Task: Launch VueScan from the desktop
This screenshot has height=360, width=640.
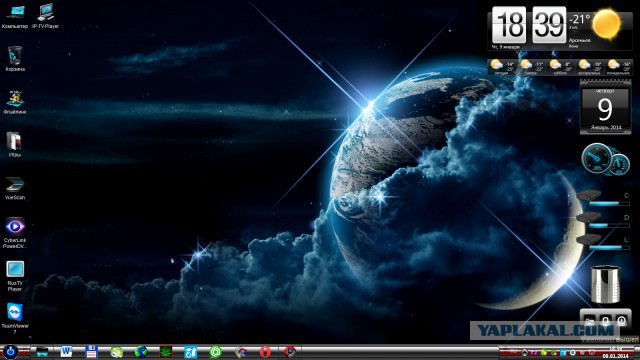Action: pos(15,188)
